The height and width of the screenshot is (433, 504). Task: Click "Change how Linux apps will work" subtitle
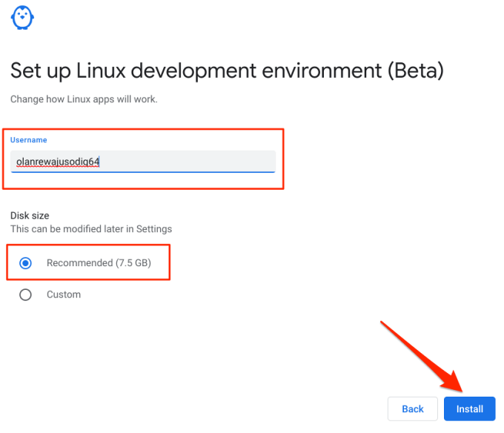click(84, 99)
